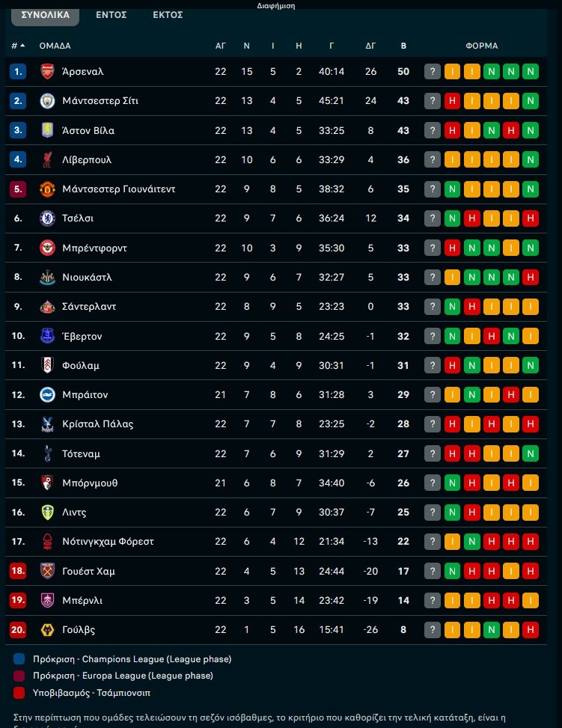Sort table by the ΔΓ column header
562x728 pixels.
370,46
